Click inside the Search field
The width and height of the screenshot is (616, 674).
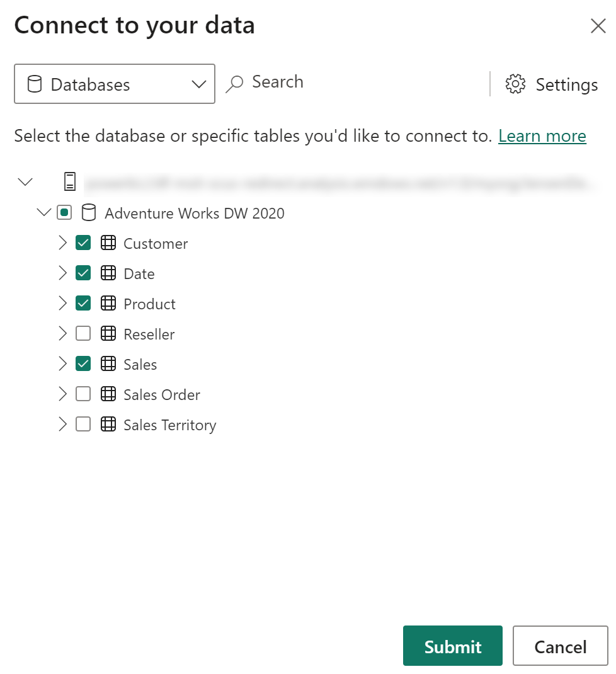click(x=277, y=82)
